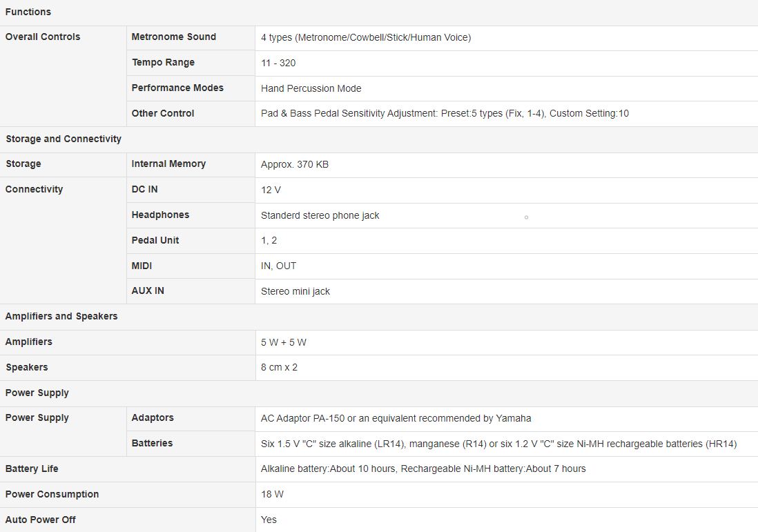Click the Overall Controls row label
This screenshot has width=758, height=532.
pos(43,37)
